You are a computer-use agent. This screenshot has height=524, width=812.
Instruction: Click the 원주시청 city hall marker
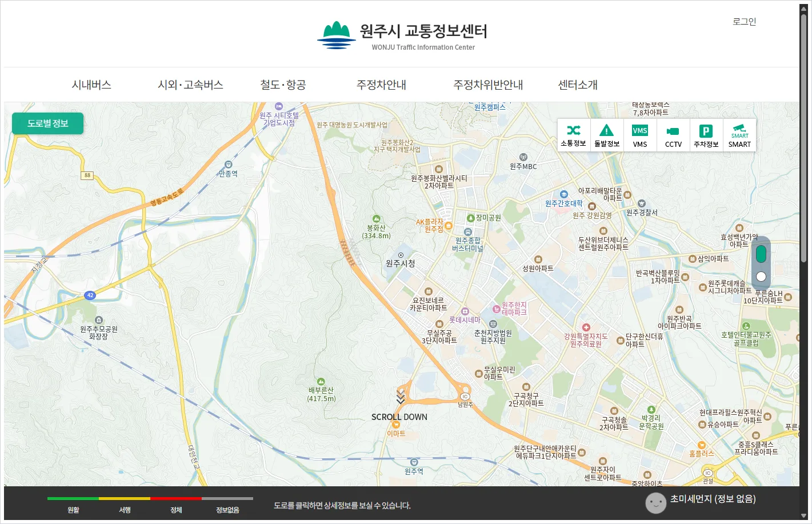click(401, 255)
